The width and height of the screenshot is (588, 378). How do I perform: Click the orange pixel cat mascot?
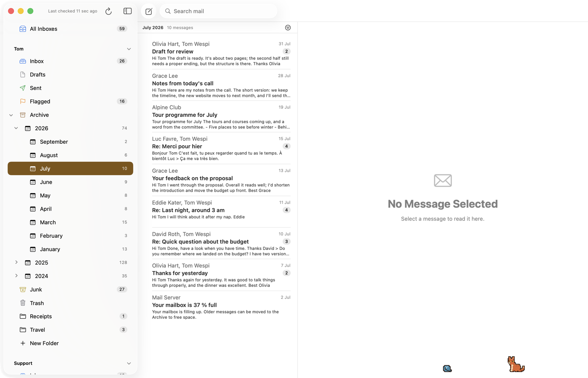coord(516,364)
